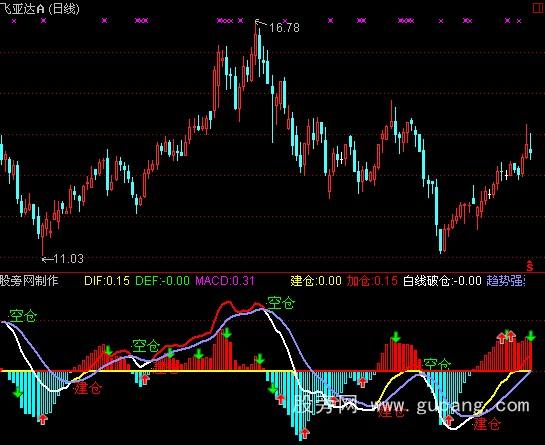545x445 pixels.
Task: Click the rightmost green down arrow icon
Action: pyautogui.click(x=531, y=336)
